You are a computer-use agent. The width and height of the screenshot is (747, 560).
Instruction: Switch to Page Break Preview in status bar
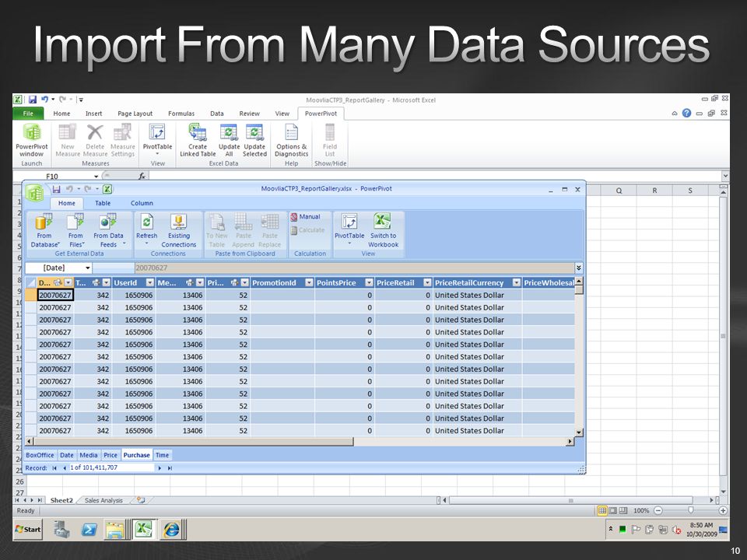click(x=623, y=510)
